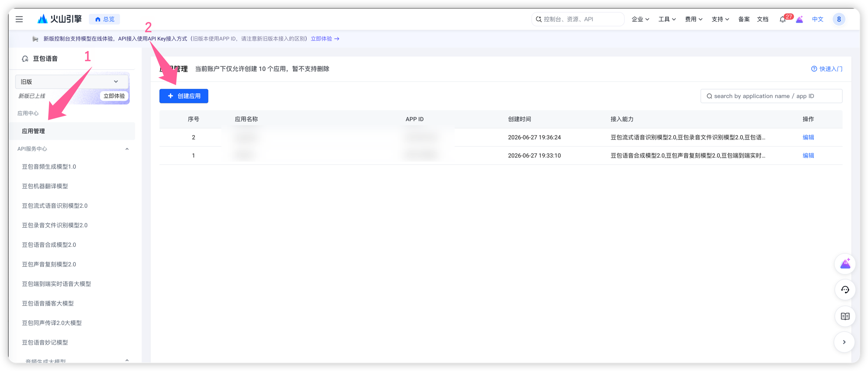
Task: Open the 费用 dropdown menu
Action: pyautogui.click(x=694, y=19)
